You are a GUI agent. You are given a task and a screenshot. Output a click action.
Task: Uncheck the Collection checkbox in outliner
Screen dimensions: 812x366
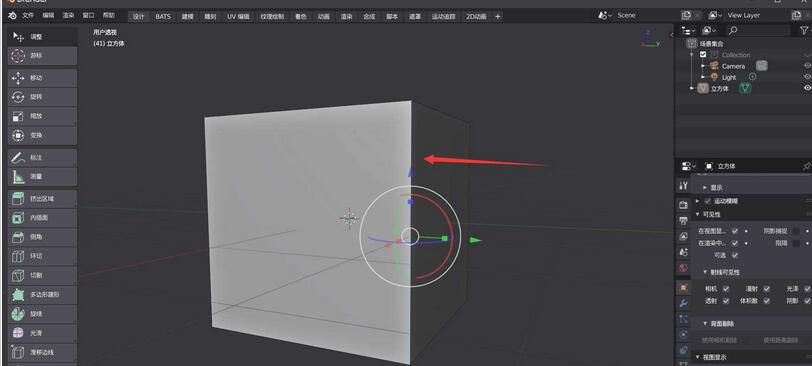[x=703, y=54]
